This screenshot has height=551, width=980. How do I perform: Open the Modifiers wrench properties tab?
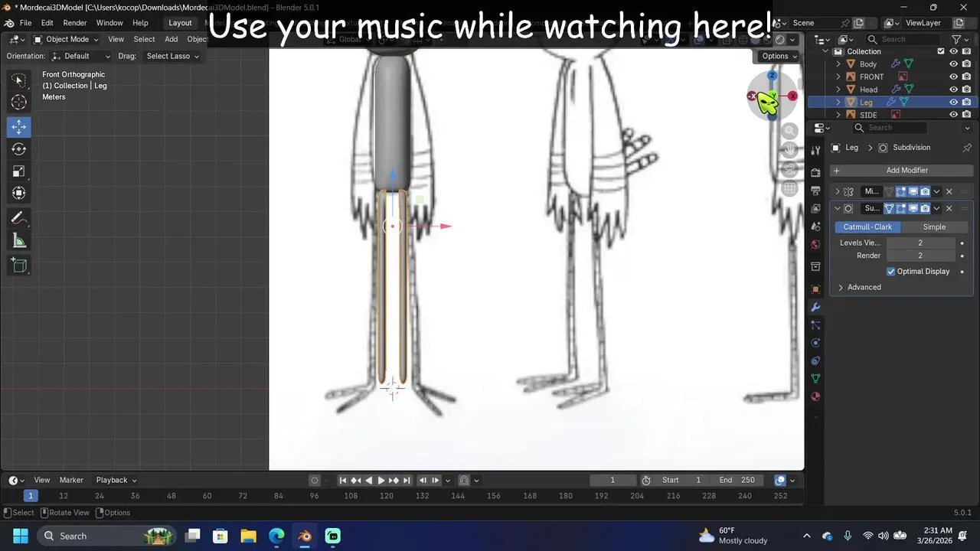pos(815,307)
